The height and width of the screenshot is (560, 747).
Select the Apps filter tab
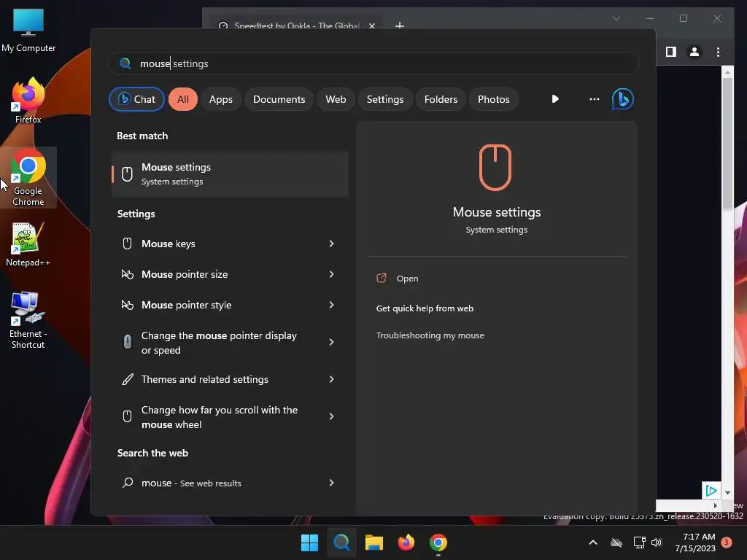[x=220, y=99]
